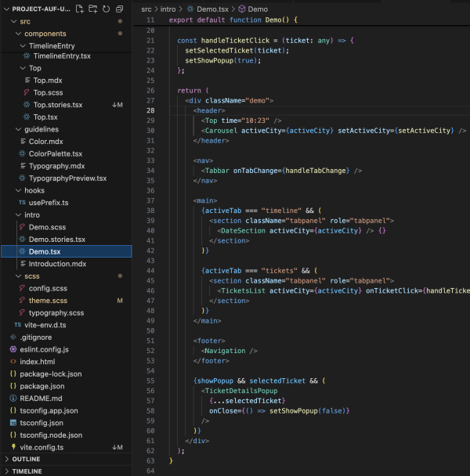Click line number 28 in the gutter
The image size is (470, 476).
coord(150,110)
